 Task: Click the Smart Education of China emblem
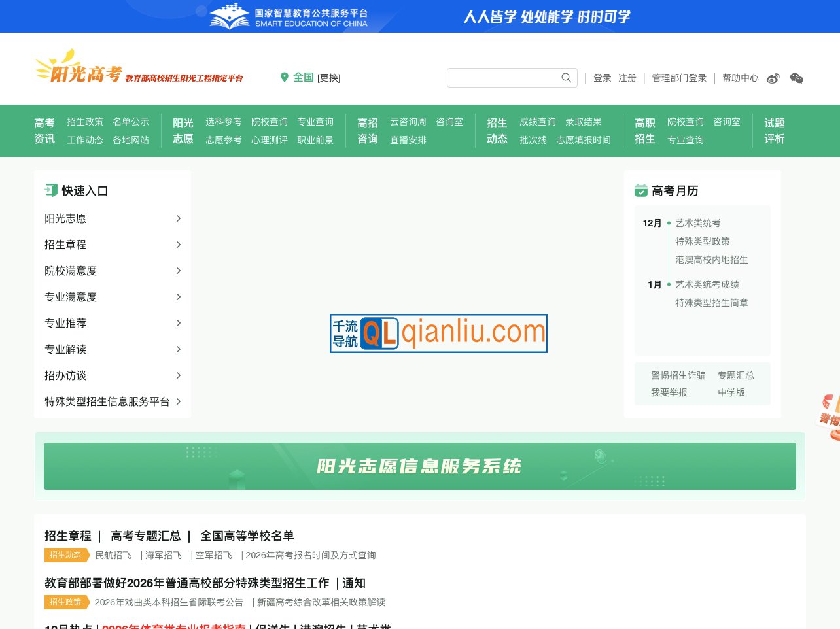[229, 16]
